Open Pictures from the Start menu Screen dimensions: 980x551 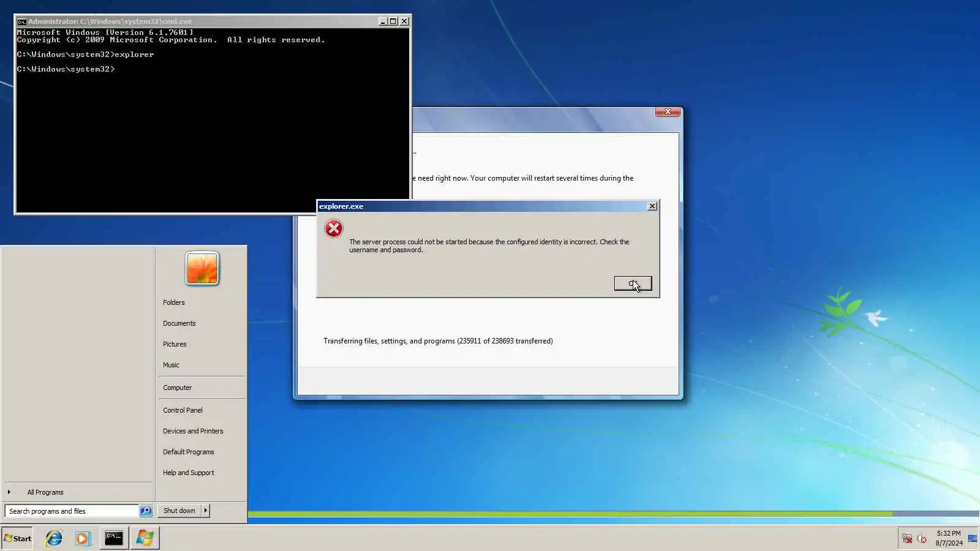pyautogui.click(x=175, y=344)
